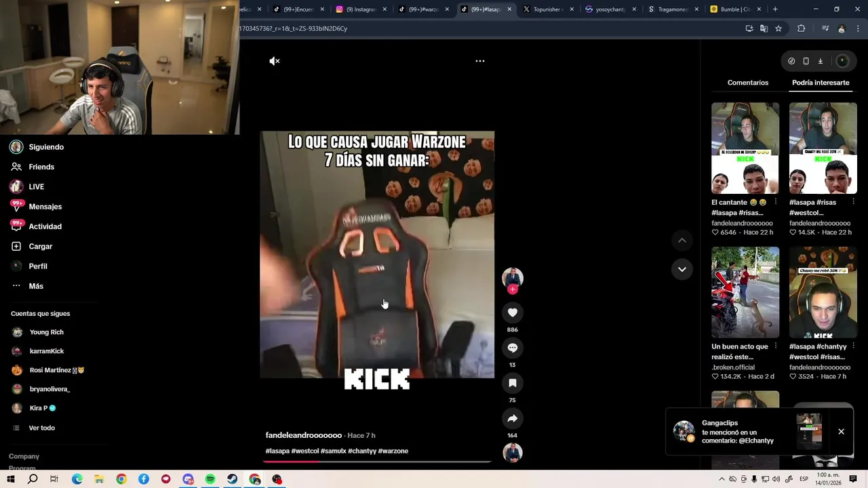Open the Chrome profile avatar

(x=842, y=28)
